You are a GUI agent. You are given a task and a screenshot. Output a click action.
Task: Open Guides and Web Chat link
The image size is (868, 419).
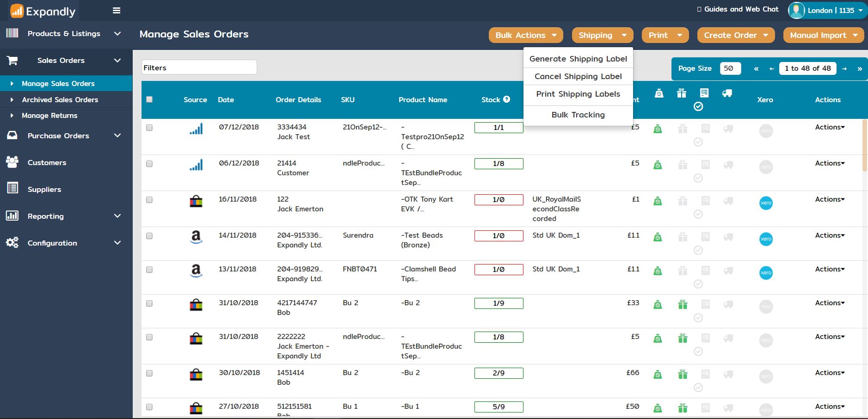(x=741, y=9)
